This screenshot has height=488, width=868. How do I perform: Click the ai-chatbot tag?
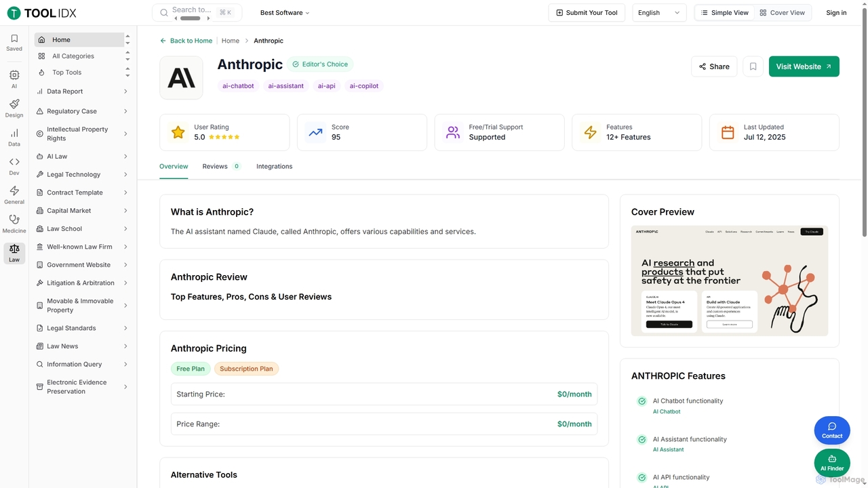[x=238, y=86]
